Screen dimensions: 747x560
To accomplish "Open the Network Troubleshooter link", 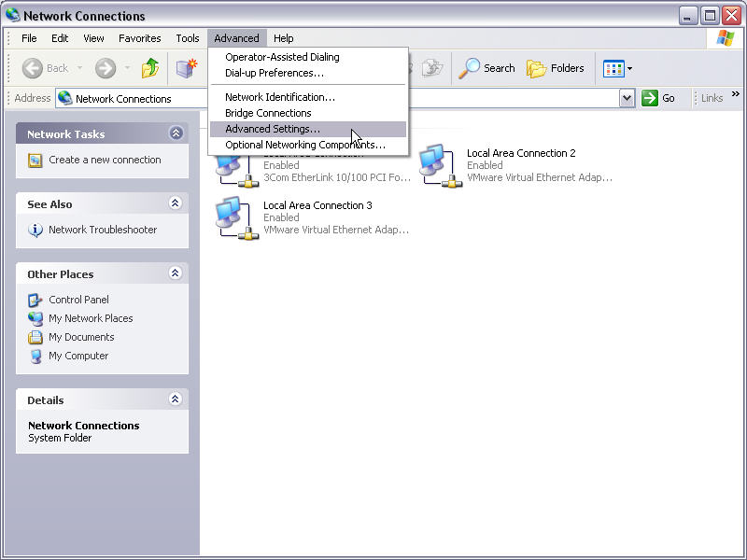I will coord(103,230).
